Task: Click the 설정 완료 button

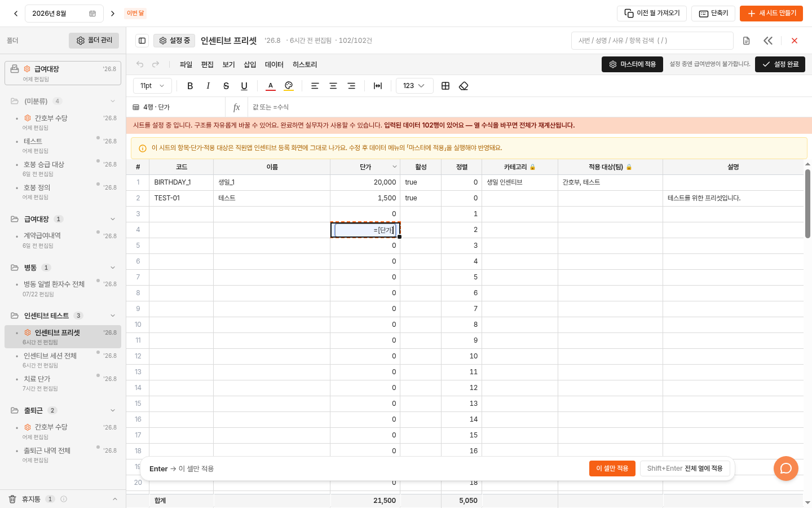Action: point(780,64)
